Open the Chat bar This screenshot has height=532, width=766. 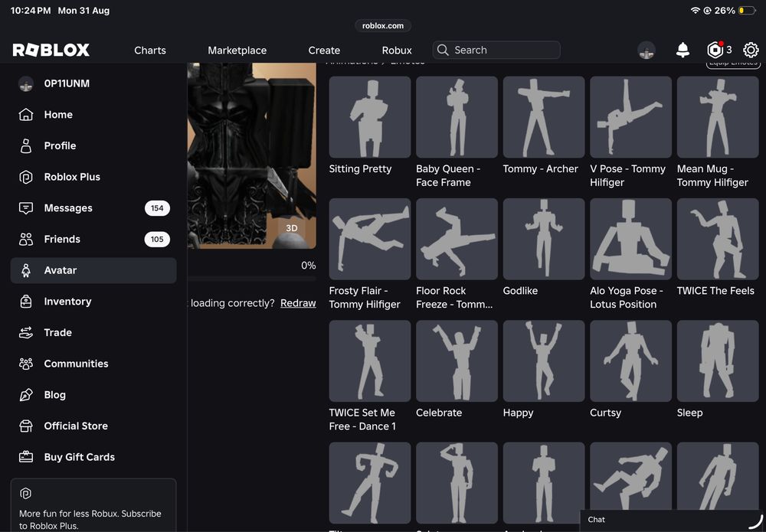click(x=673, y=520)
